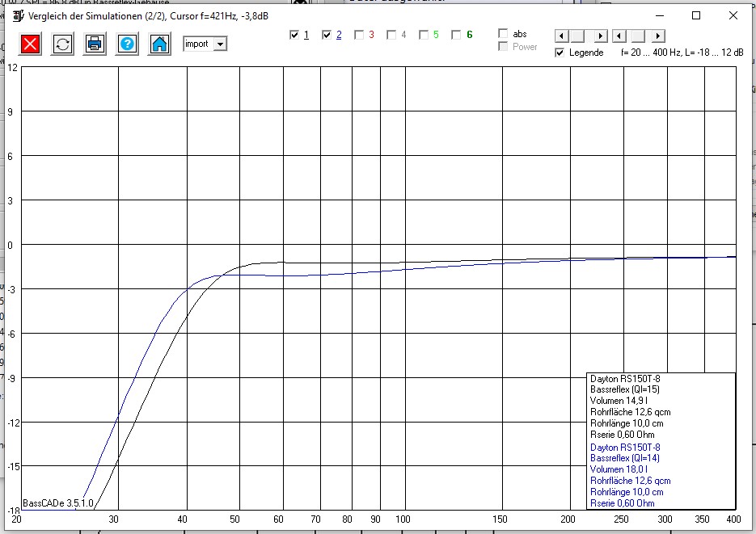This screenshot has height=534, width=756.
Task: Click the red X close-simulation icon
Action: (30, 44)
